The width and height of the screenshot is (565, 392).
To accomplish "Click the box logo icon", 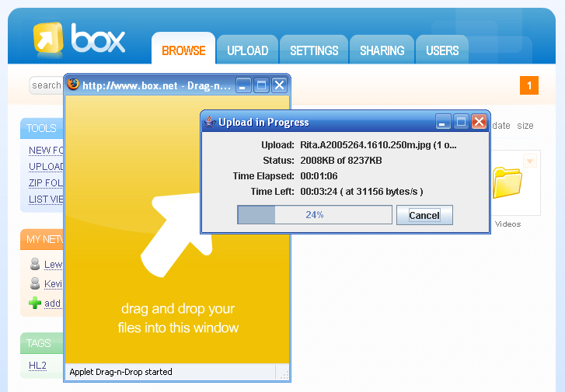I will pos(48,38).
